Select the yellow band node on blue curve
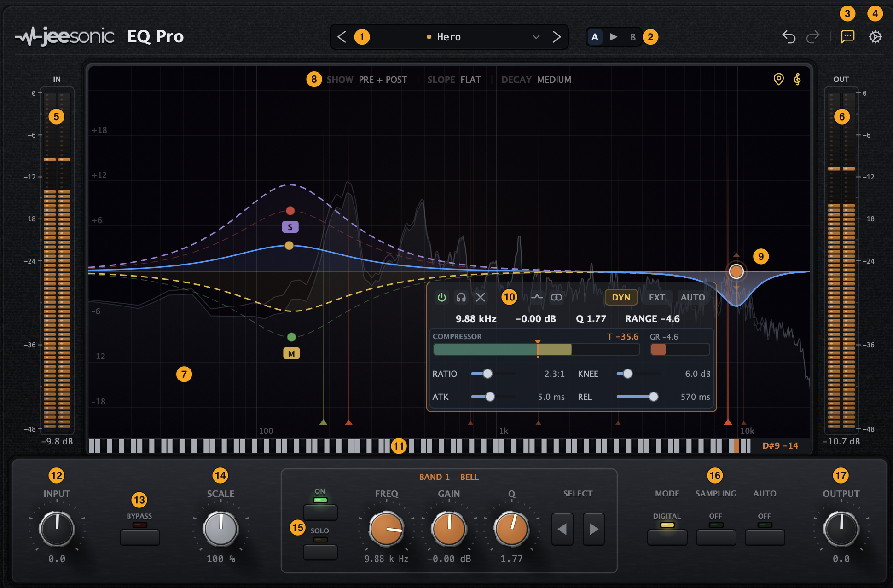This screenshot has width=893, height=588. coord(289,246)
